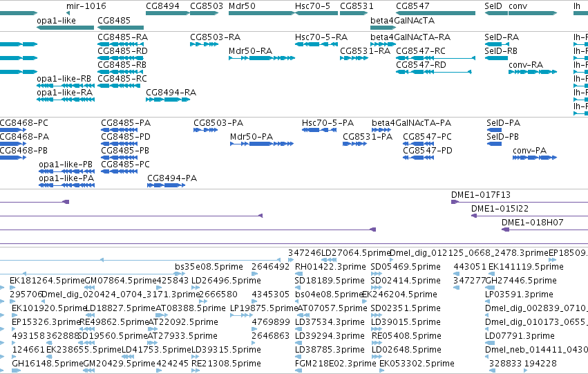Click the Mdr50 gene bar in top track
588x374 pixels.
click(262, 14)
